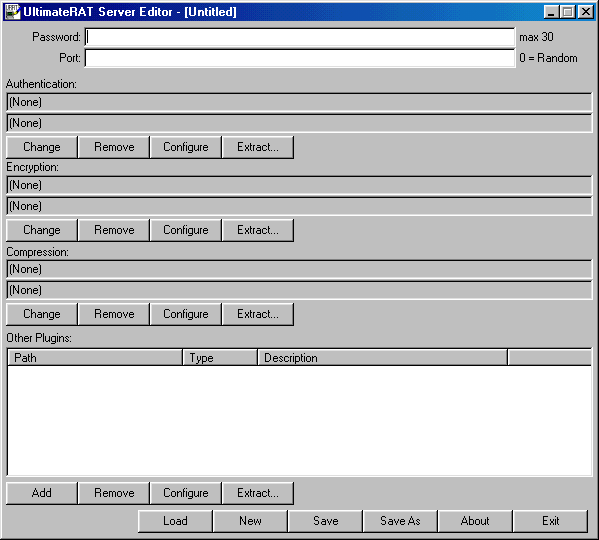The image size is (599, 540).
Task: Click the UltimateRAT title bar application icon
Action: [x=12, y=12]
